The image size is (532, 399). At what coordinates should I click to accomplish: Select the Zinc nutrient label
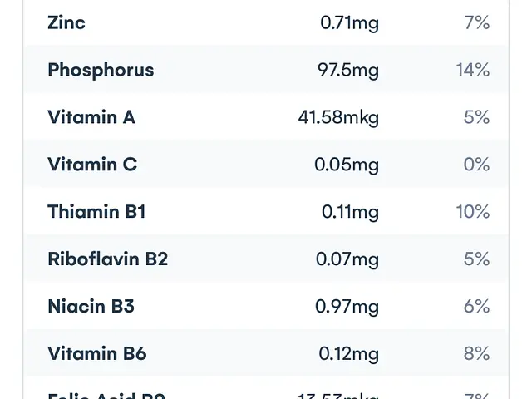tap(66, 22)
